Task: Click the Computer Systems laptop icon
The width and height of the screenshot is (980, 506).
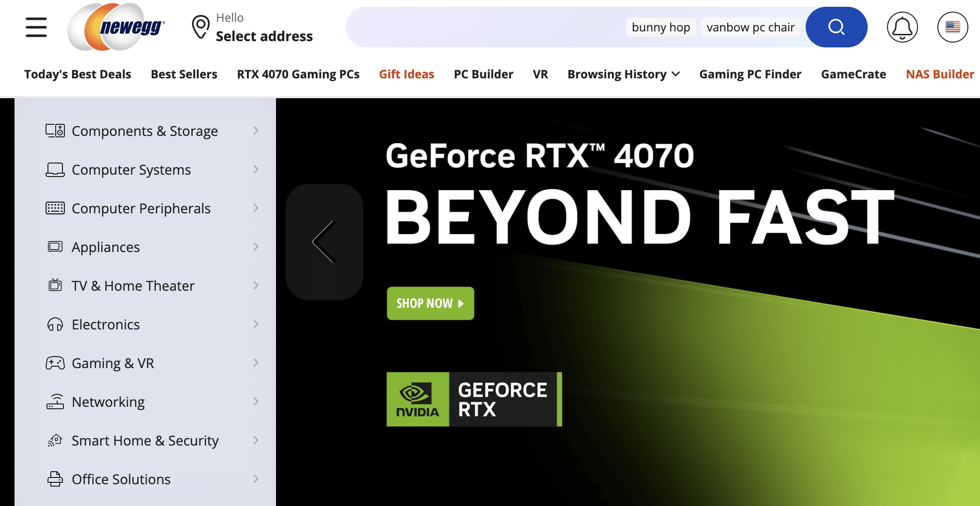Action: click(55, 169)
